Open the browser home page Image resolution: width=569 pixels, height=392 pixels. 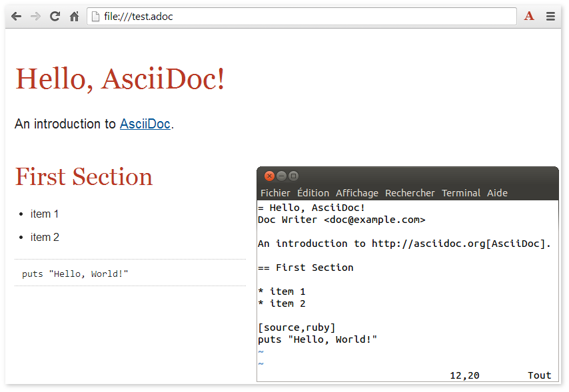(x=75, y=17)
